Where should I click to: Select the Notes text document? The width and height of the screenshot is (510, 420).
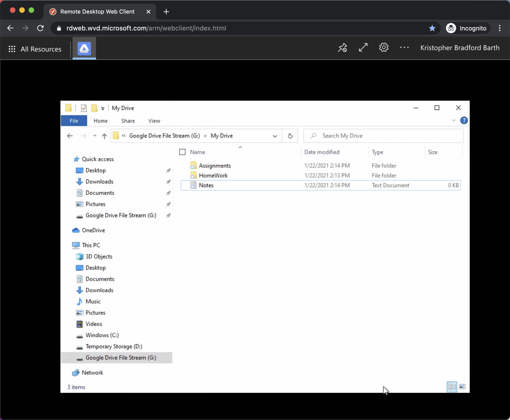point(321,185)
